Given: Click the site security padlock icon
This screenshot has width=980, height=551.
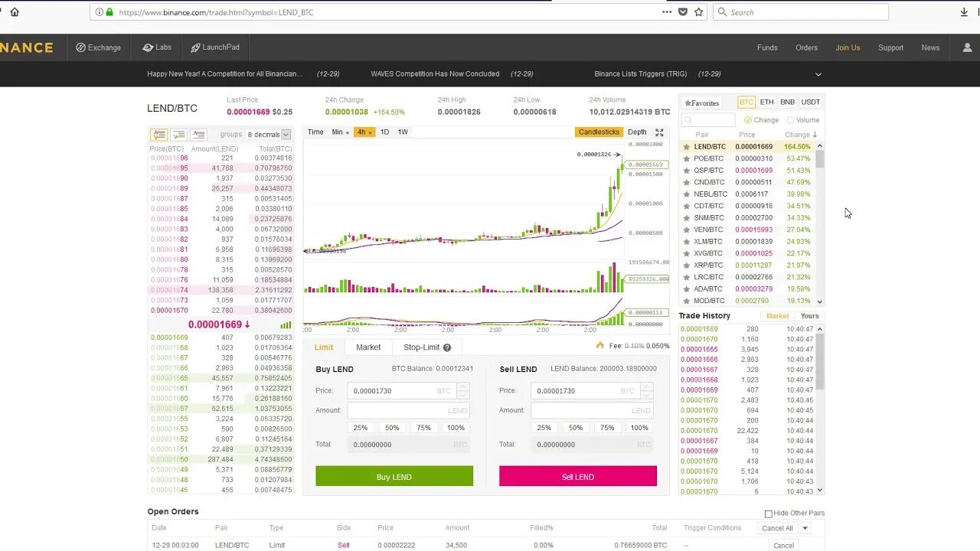Looking at the screenshot, I should pos(109,12).
